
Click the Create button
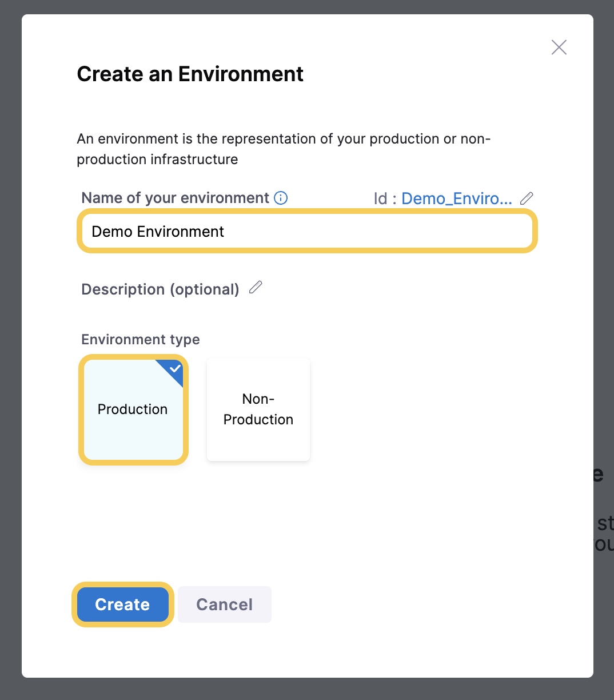click(x=122, y=604)
